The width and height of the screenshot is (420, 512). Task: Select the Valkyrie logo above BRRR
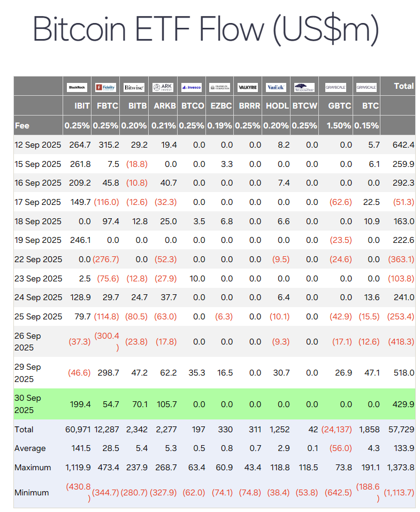tap(248, 87)
